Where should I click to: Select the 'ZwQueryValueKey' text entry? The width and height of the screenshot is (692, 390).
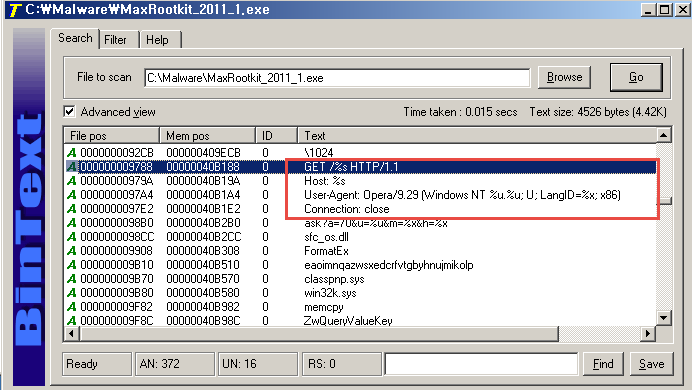click(x=348, y=321)
